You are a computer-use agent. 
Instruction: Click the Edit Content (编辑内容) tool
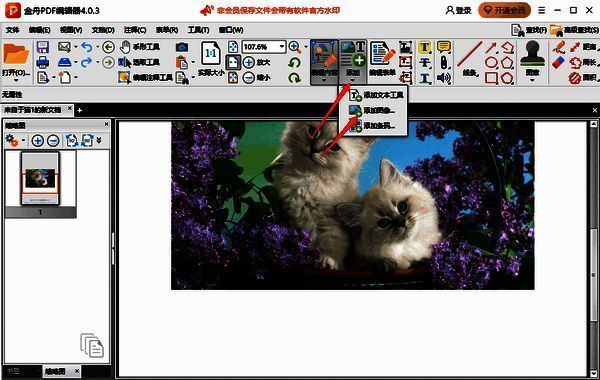(x=324, y=59)
